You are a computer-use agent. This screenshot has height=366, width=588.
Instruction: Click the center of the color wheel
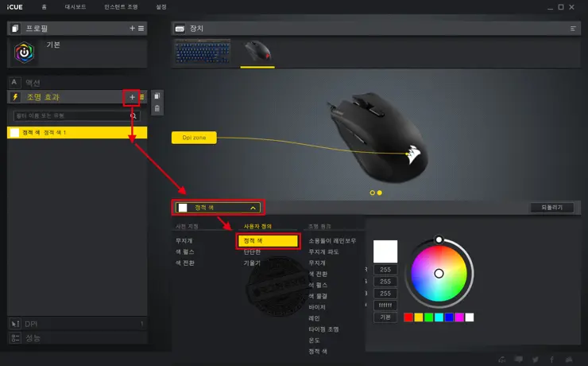click(439, 274)
